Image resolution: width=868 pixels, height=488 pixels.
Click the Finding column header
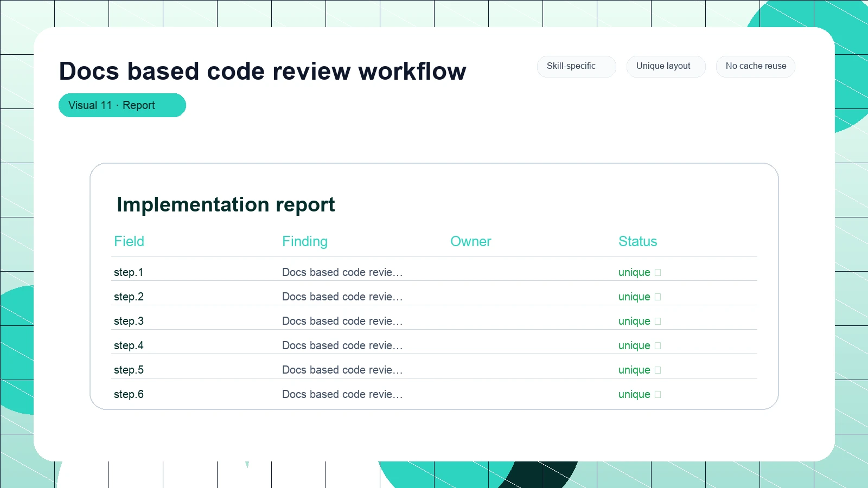[305, 241]
